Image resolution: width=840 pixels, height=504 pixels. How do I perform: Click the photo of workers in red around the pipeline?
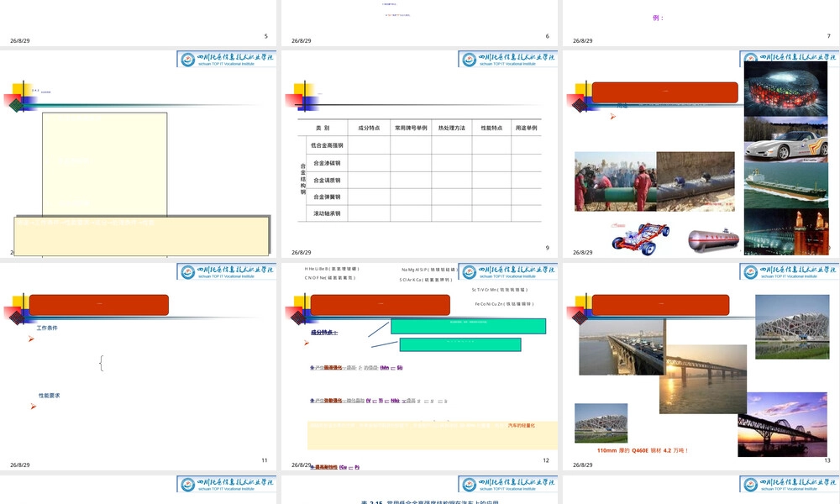(x=616, y=181)
